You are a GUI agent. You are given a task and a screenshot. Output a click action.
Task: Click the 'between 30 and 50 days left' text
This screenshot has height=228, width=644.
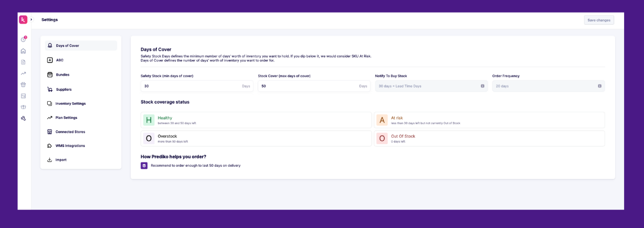click(177, 123)
